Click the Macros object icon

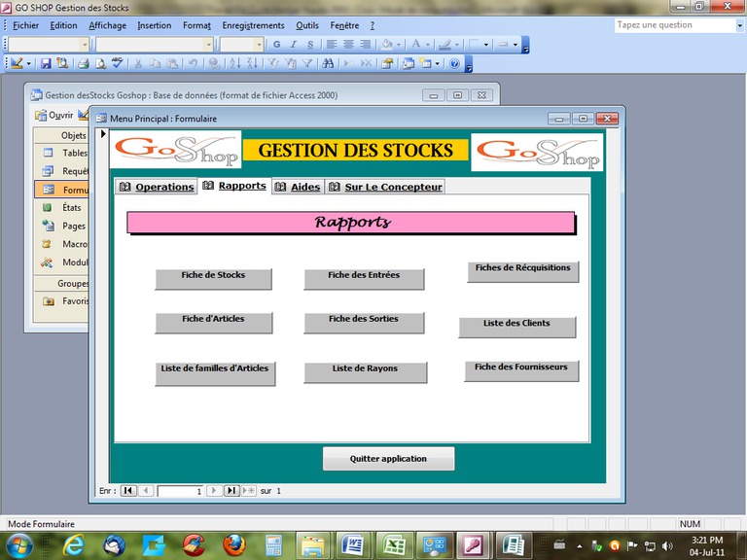47,244
